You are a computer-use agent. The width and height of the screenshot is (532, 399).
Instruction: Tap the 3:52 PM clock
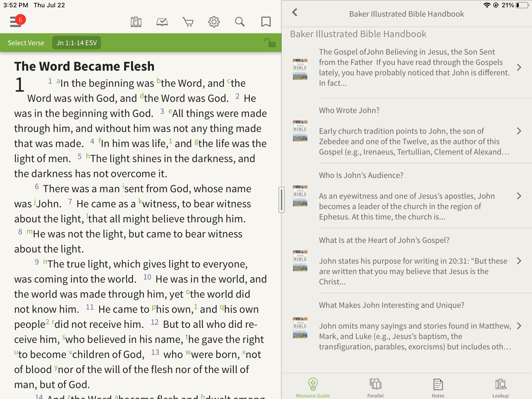pyautogui.click(x=16, y=5)
